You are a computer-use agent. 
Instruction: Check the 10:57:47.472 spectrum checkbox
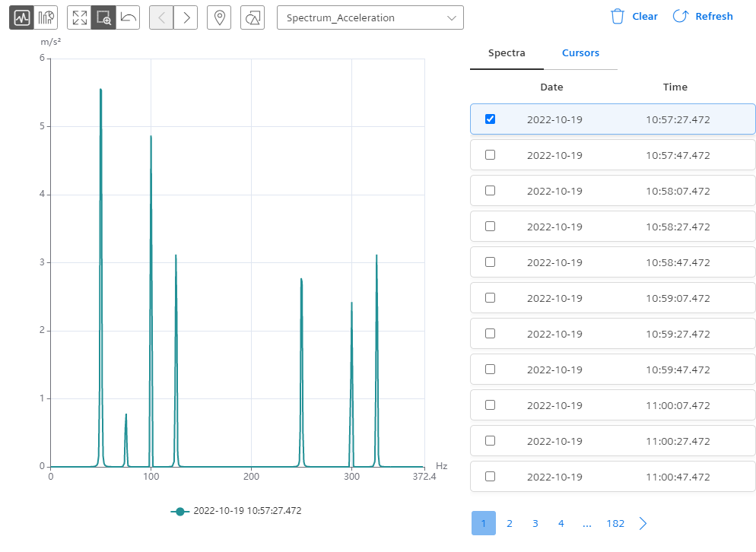point(490,155)
